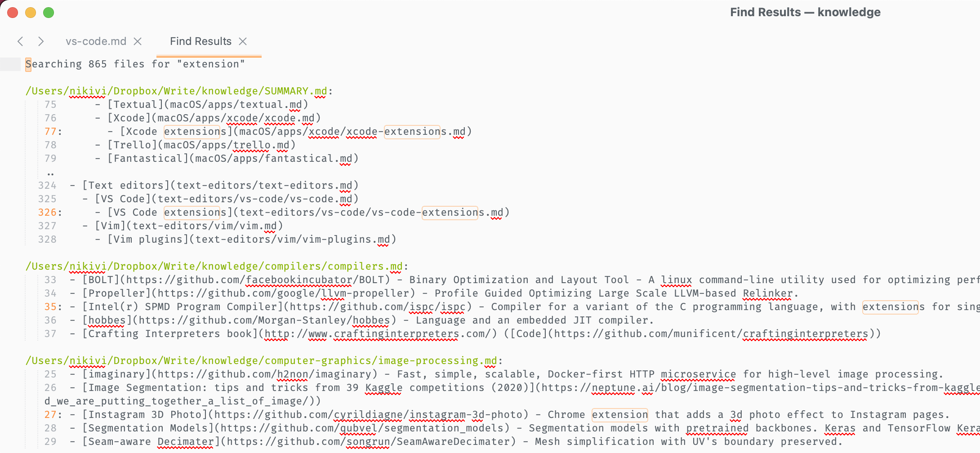Click the window title 'Find Results — knowledge'
Viewport: 980px width, 453px height.
pos(805,12)
